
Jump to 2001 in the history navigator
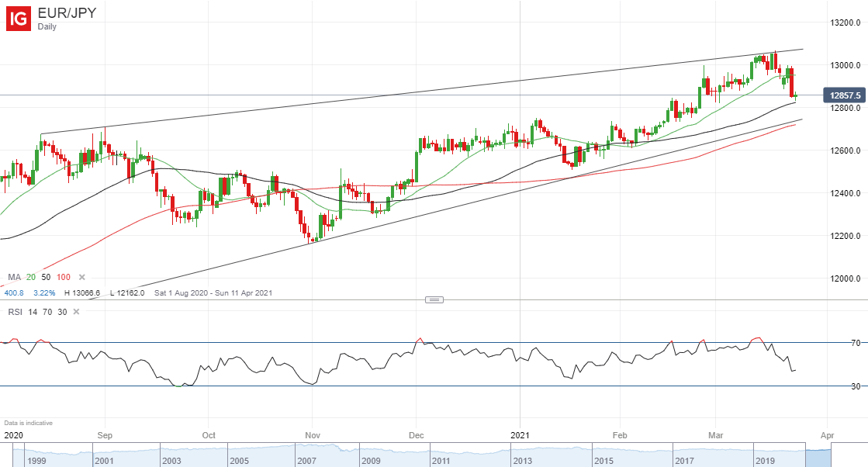click(x=104, y=460)
